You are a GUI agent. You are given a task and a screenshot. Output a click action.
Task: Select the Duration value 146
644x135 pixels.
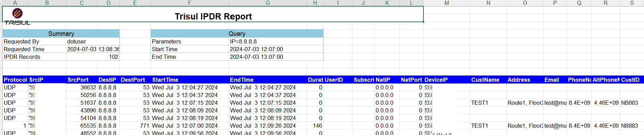click(x=315, y=126)
